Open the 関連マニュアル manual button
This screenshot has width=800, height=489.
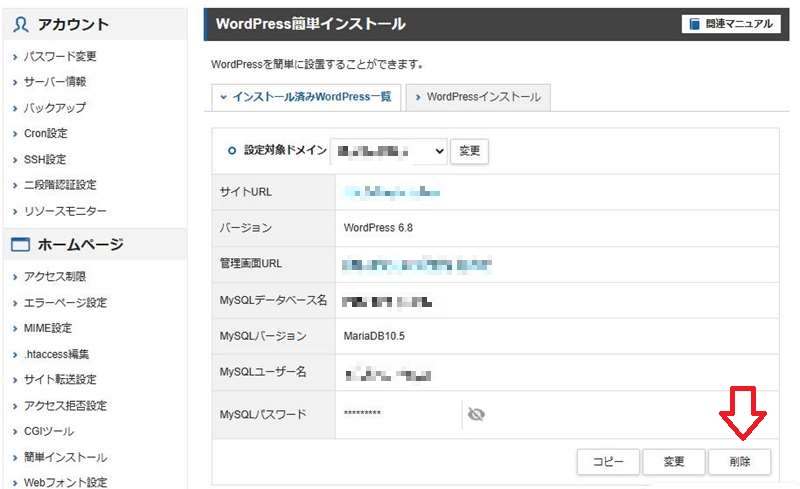tap(731, 24)
